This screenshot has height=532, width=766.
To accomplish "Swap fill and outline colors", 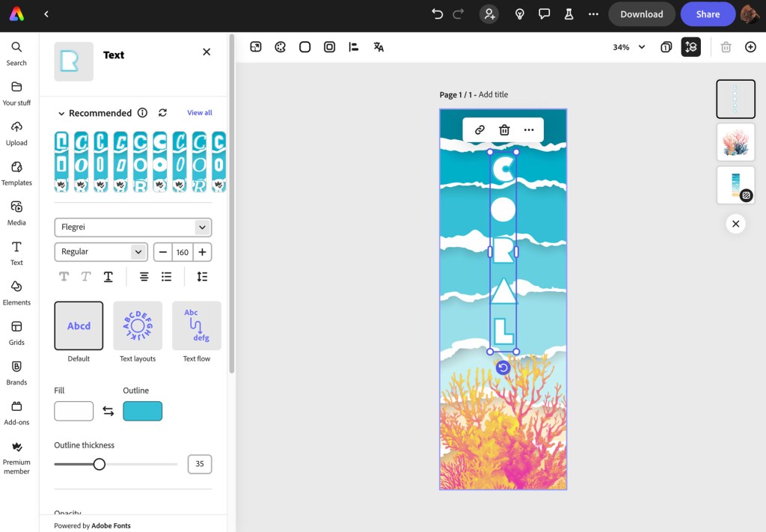I will (x=108, y=411).
